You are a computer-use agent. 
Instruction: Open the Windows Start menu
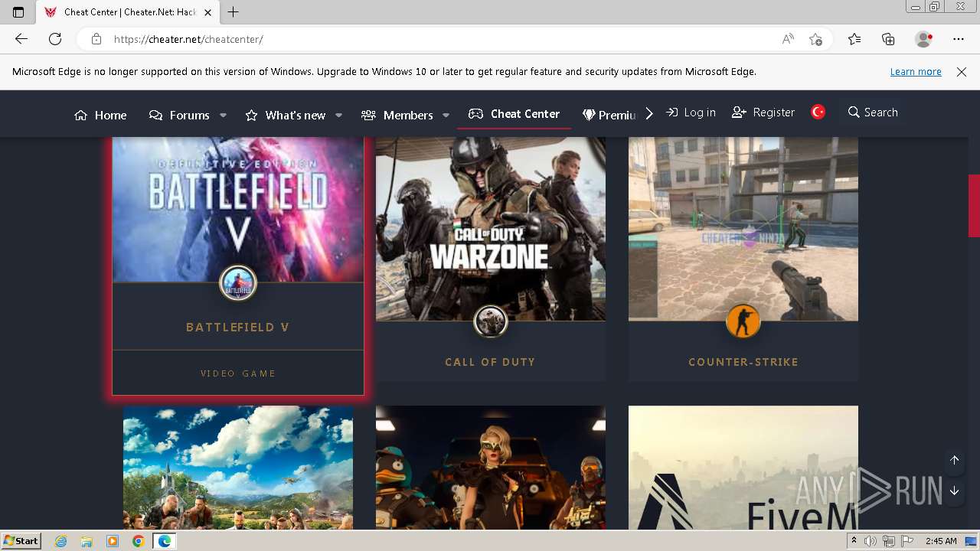21,540
